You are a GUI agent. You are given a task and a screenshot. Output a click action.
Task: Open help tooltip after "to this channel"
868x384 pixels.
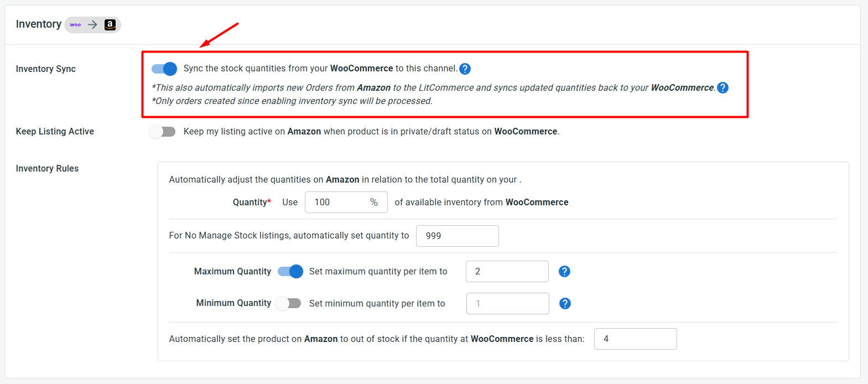465,69
